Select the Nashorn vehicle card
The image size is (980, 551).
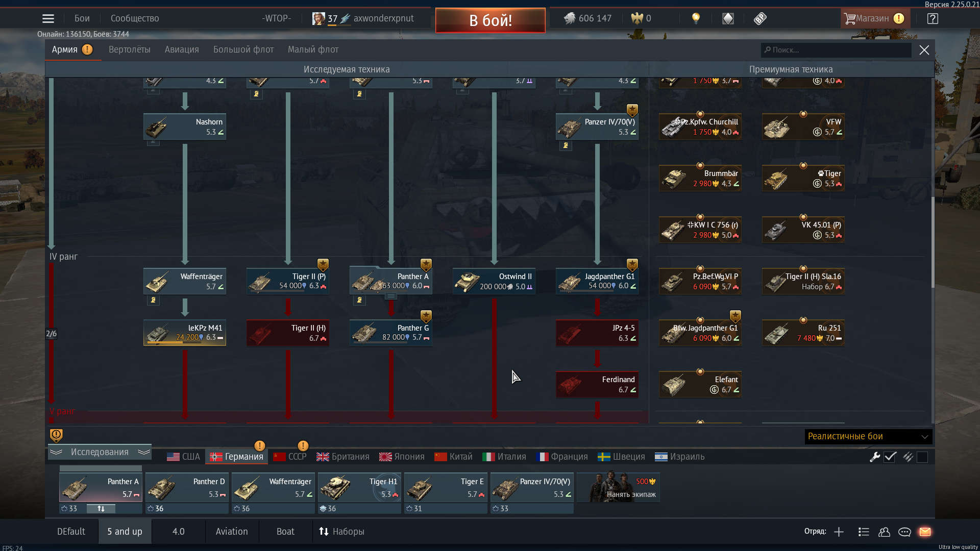(x=185, y=127)
